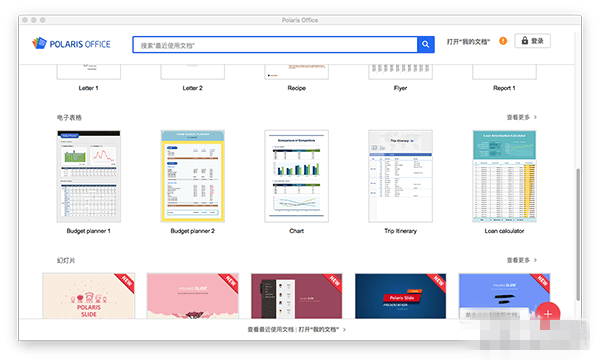Open the Budget planner 2 template
The image size is (600, 363).
192,176
